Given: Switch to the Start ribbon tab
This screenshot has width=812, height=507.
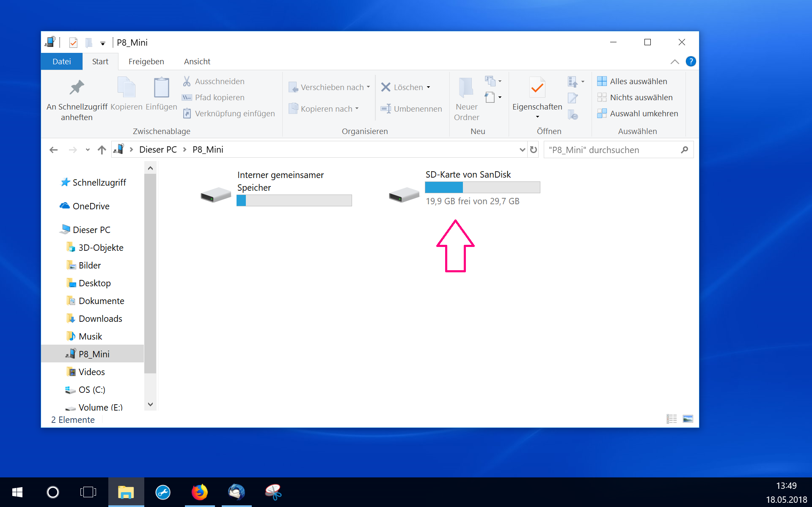Looking at the screenshot, I should click(x=100, y=61).
